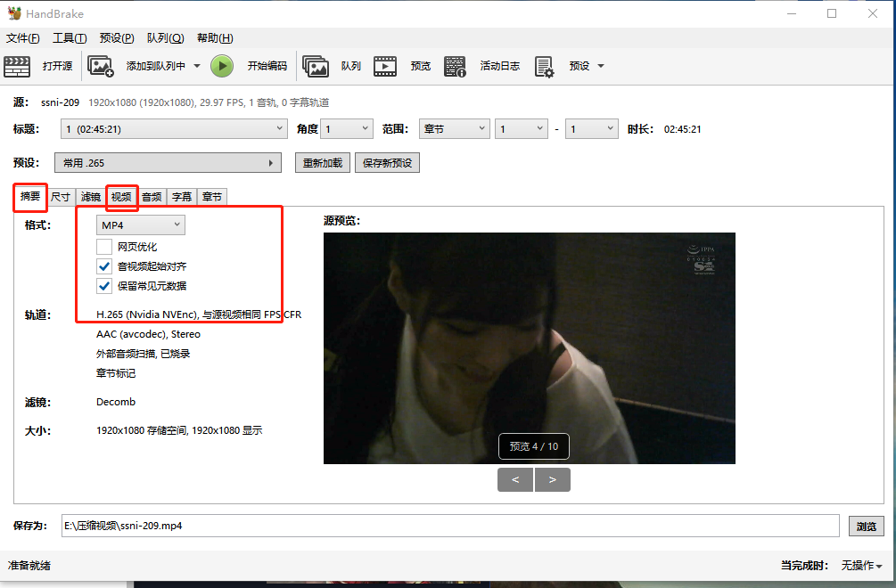Click the Save New Preset (保存新预设) button
The width and height of the screenshot is (896, 588).
pyautogui.click(x=387, y=163)
